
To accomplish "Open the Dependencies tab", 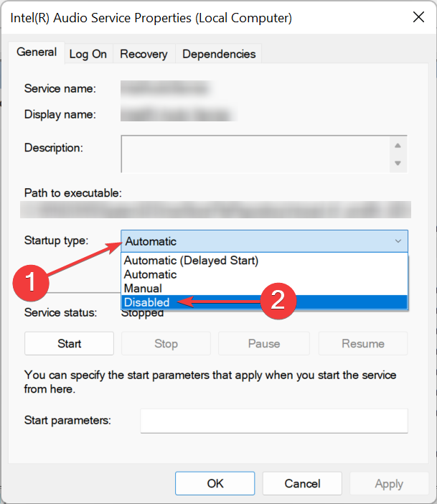I will 219,54.
